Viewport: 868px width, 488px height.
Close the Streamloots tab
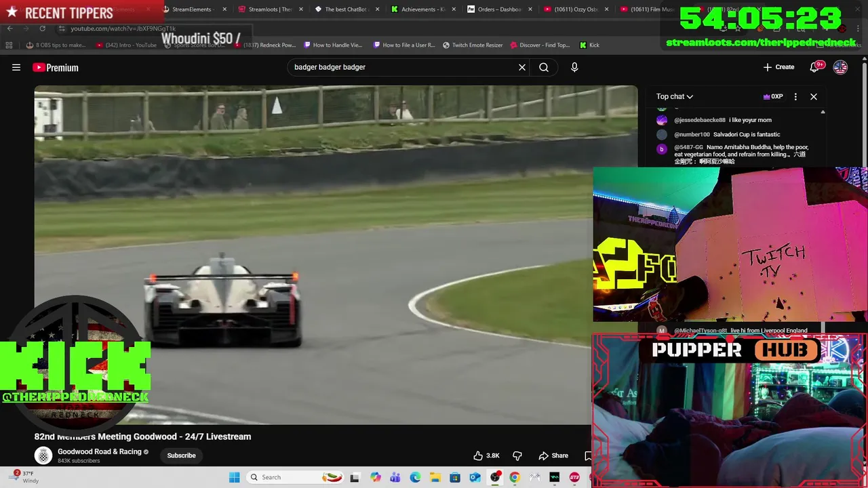(301, 9)
